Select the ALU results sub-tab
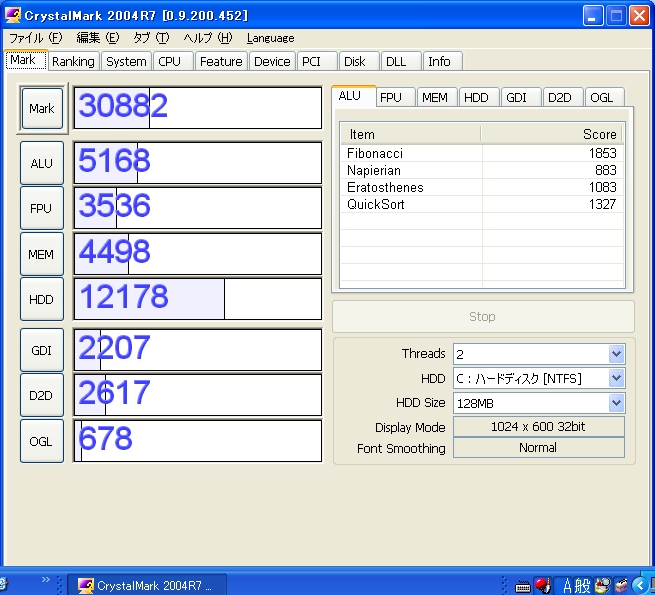The image size is (655, 595). (354, 96)
